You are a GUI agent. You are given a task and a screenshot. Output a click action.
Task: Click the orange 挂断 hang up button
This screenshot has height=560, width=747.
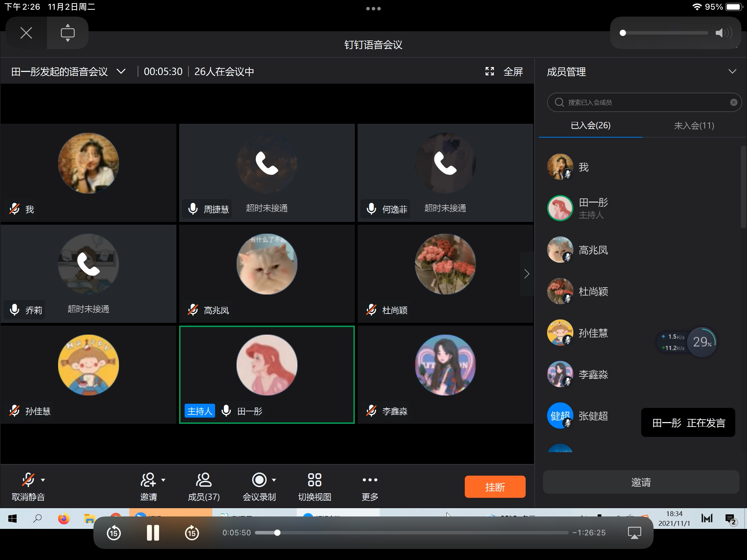495,487
